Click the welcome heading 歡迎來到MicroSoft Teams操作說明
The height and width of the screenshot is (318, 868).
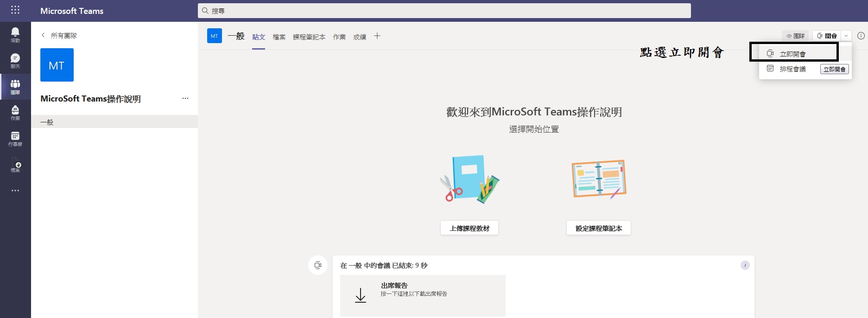coord(534,112)
